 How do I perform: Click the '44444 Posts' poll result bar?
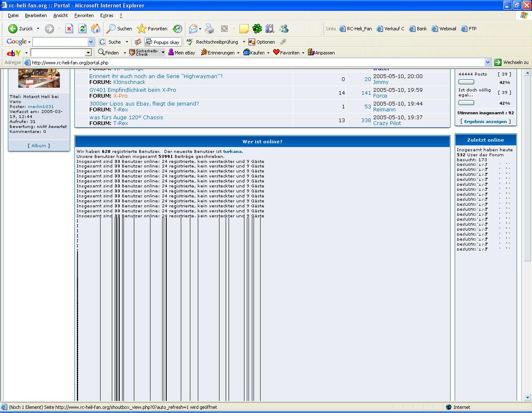[x=466, y=82]
